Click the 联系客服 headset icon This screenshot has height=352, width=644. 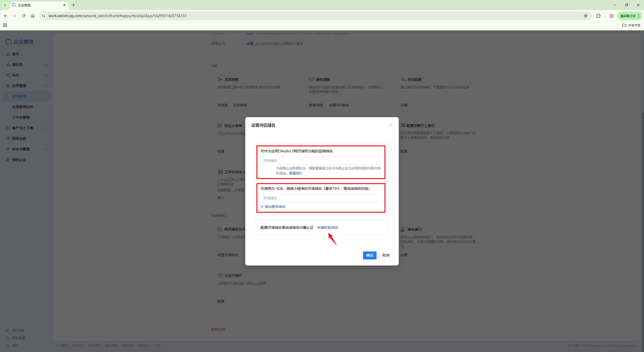click(8, 338)
